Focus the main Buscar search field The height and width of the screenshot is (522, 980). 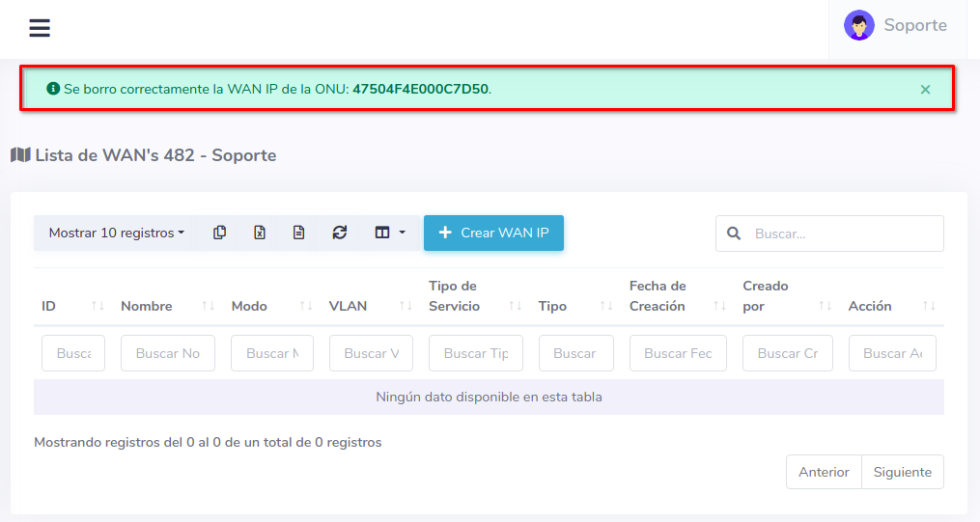pos(843,234)
